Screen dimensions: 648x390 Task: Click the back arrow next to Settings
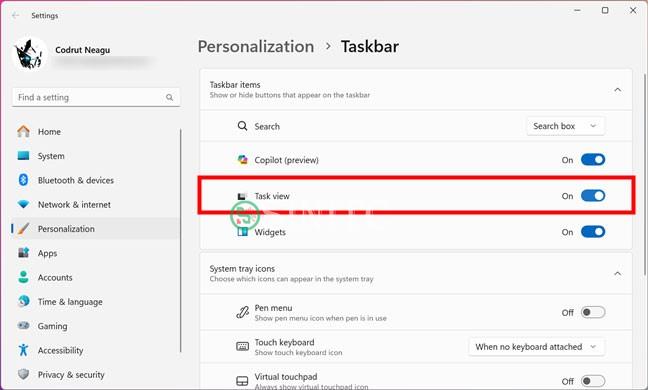[x=16, y=16]
